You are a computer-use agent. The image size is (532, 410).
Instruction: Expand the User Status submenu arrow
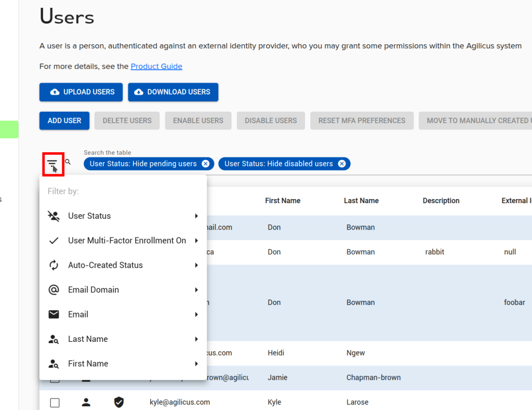196,216
